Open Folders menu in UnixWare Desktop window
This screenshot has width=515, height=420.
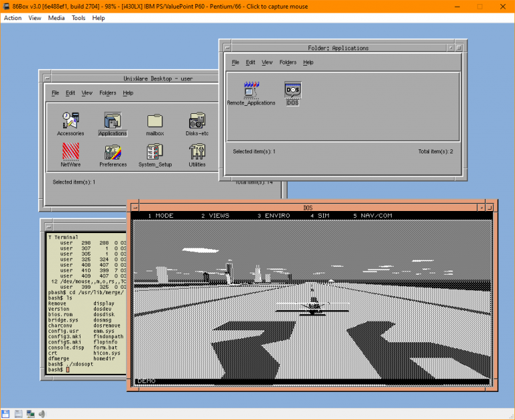(107, 93)
